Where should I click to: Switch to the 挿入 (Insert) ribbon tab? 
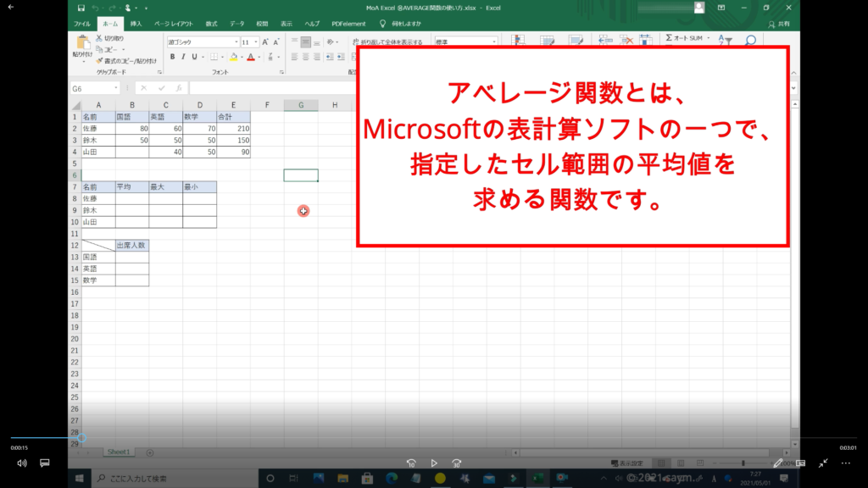point(136,24)
